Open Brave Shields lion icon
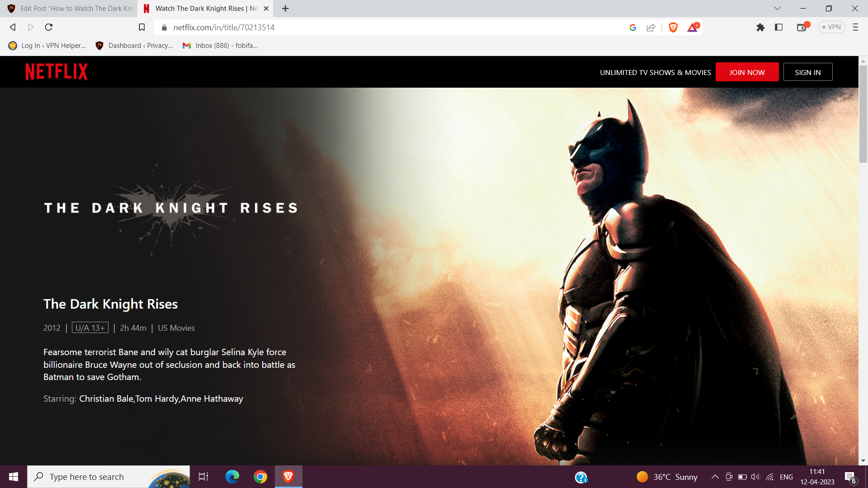This screenshot has width=868, height=488. coord(673,27)
